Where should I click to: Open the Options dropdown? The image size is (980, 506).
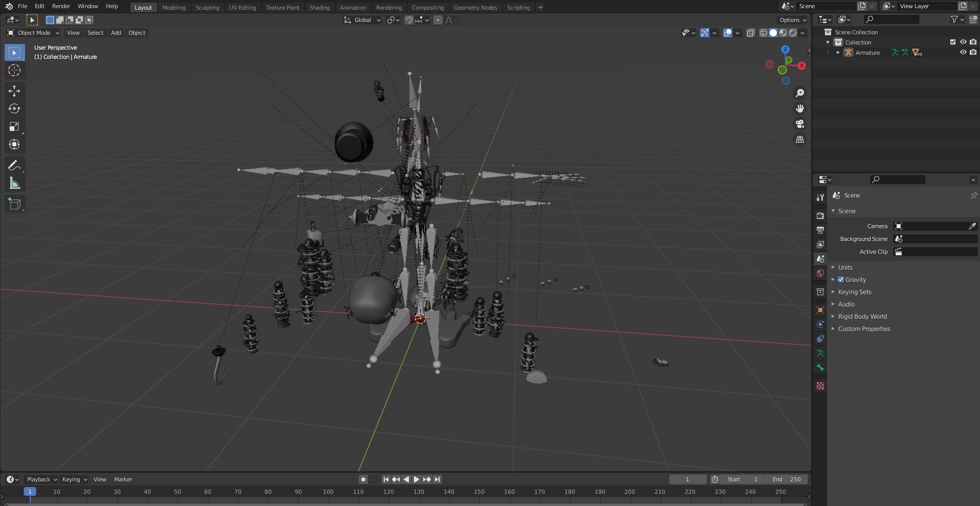tap(792, 20)
